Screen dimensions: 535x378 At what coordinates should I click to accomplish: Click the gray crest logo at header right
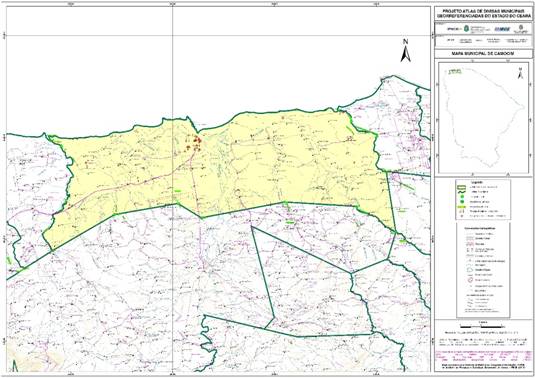click(521, 29)
